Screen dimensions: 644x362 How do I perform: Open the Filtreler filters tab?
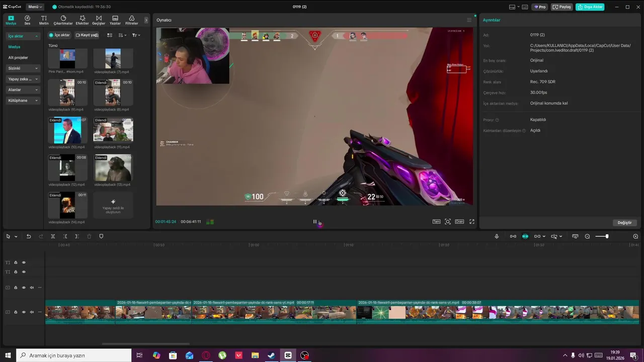(x=131, y=20)
